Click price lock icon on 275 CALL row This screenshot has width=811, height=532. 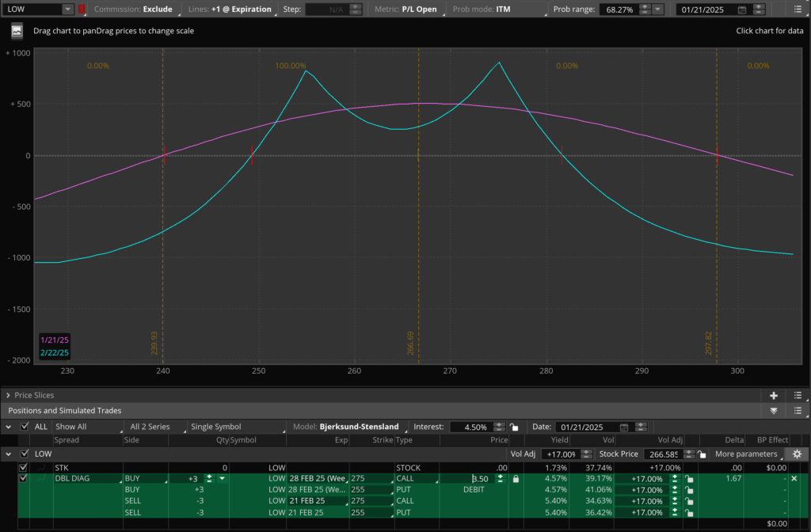pos(516,479)
